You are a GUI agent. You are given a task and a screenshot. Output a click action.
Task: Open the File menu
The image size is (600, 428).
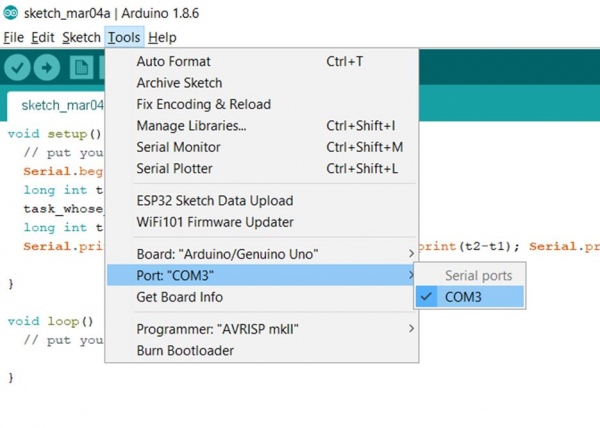click(13, 37)
